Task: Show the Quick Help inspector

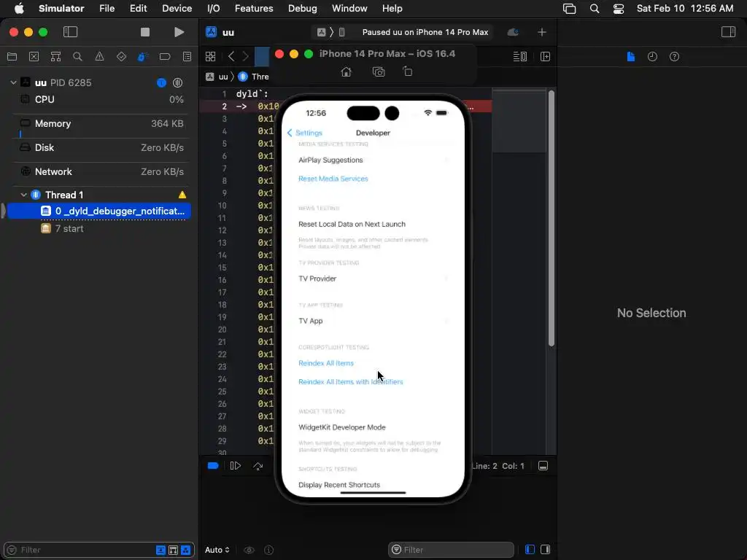Action: click(x=674, y=57)
